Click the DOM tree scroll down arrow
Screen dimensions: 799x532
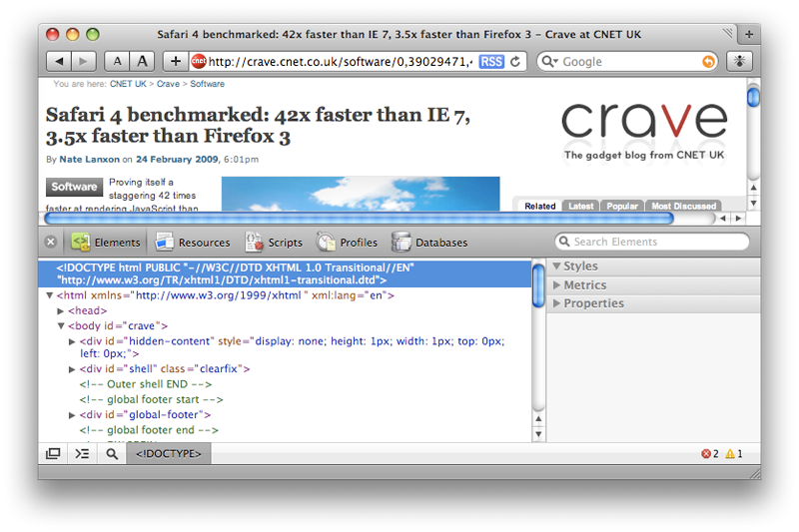click(x=538, y=434)
